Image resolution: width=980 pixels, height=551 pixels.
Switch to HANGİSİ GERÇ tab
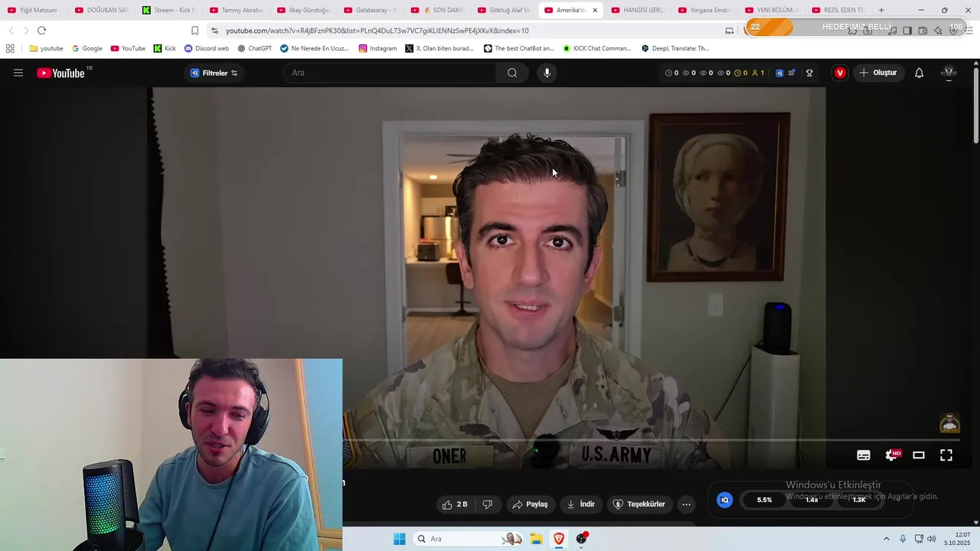pyautogui.click(x=638, y=10)
